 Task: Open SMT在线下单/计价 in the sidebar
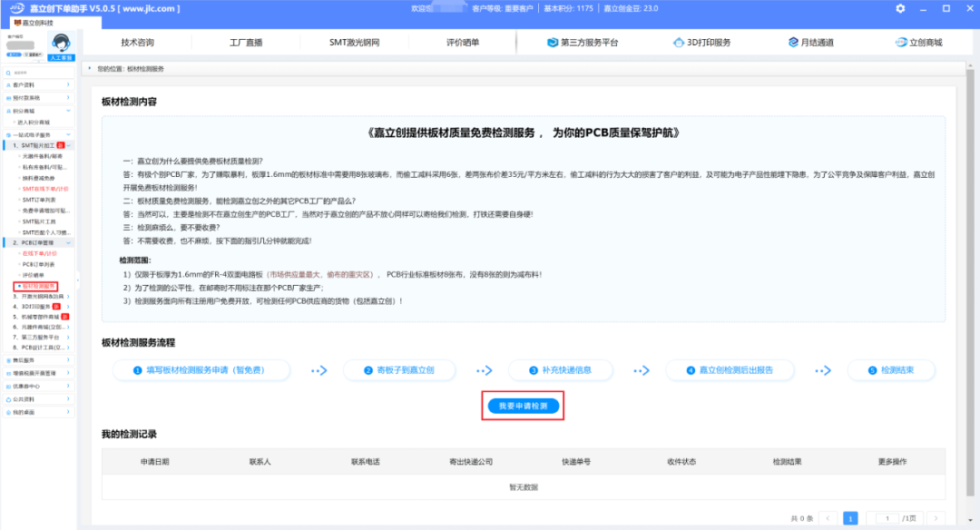click(x=45, y=189)
